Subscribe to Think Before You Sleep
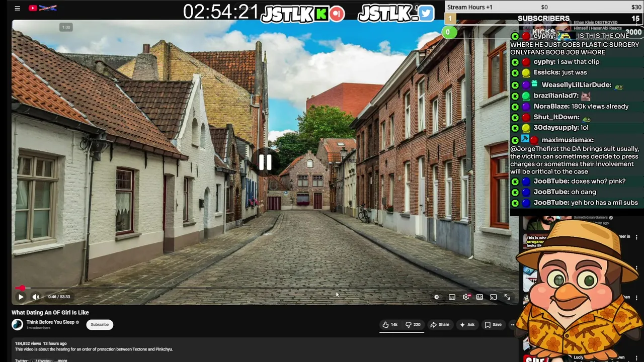This screenshot has height=362, width=644. (100, 324)
